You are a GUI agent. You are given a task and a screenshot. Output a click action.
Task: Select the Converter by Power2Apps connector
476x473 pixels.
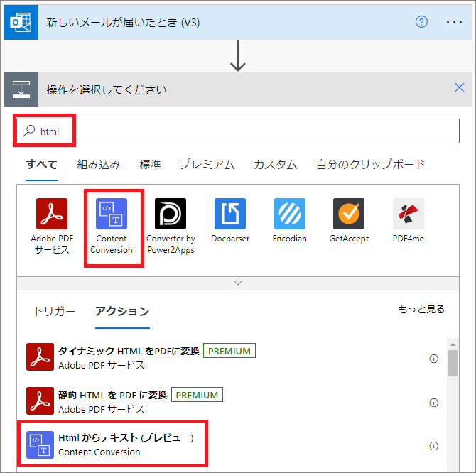(171, 226)
